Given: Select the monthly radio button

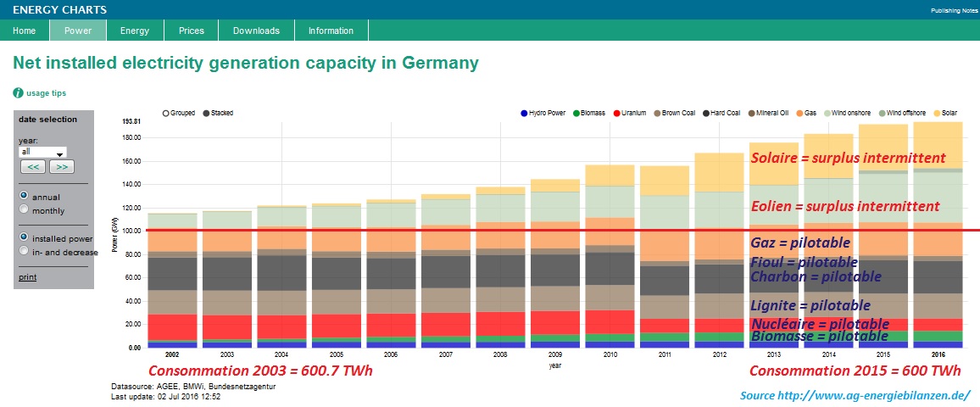Looking at the screenshot, I should 23,209.
